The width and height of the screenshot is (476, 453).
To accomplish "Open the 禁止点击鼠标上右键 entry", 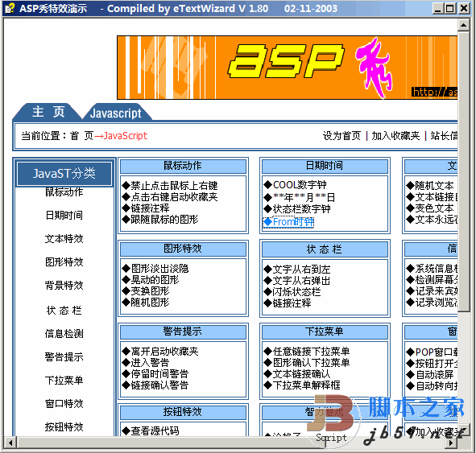I will 170,186.
